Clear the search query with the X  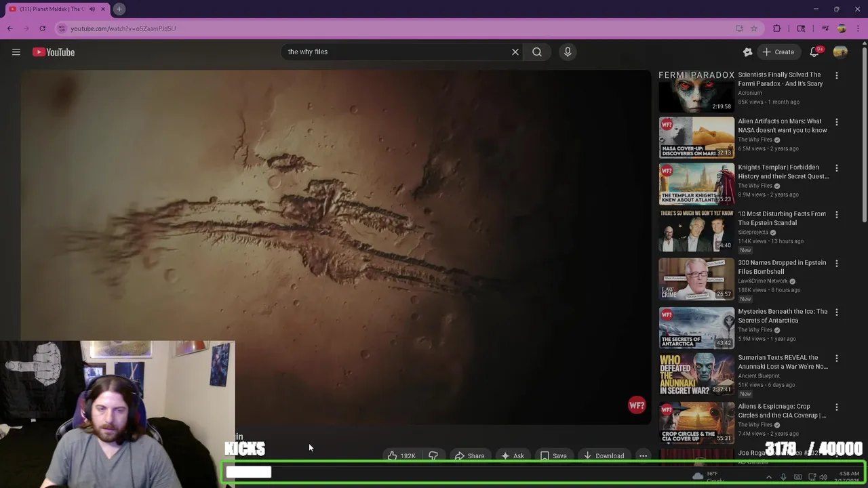[515, 52]
